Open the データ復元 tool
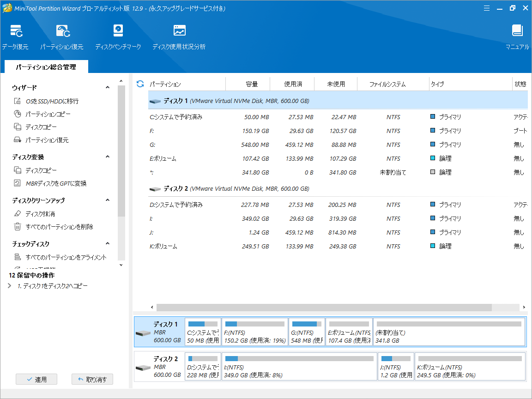 [15, 37]
